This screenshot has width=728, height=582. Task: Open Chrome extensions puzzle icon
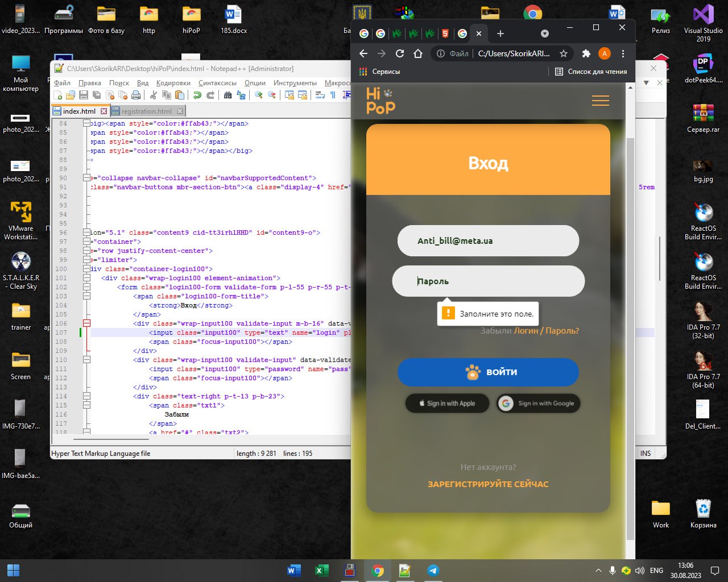coord(586,53)
